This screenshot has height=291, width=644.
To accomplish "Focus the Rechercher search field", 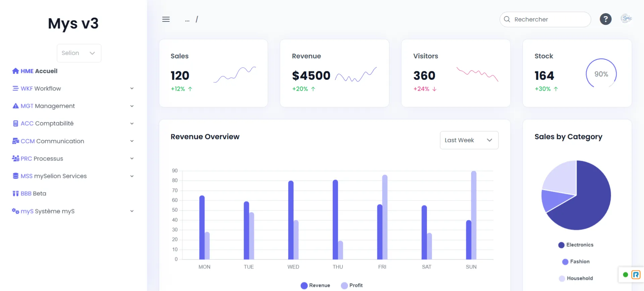I will click(545, 19).
